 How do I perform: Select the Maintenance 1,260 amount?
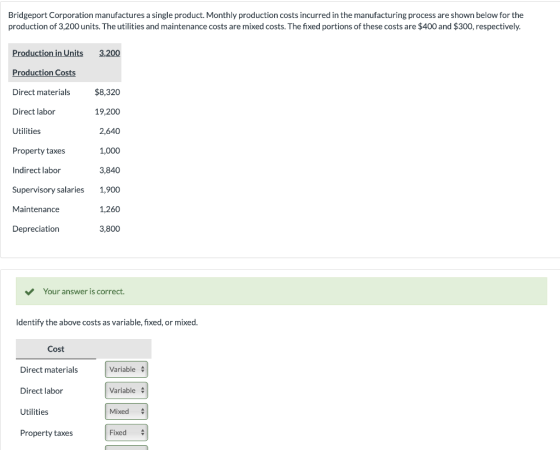click(x=110, y=209)
